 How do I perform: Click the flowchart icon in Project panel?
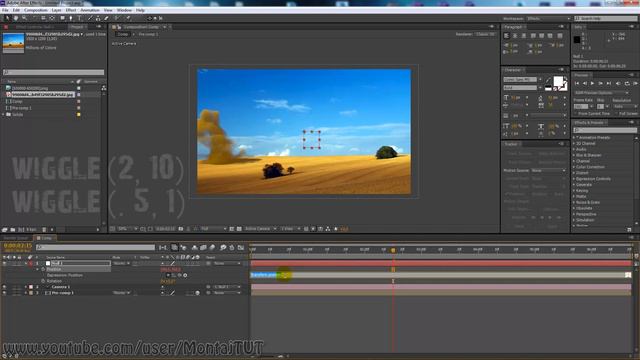pos(104,88)
